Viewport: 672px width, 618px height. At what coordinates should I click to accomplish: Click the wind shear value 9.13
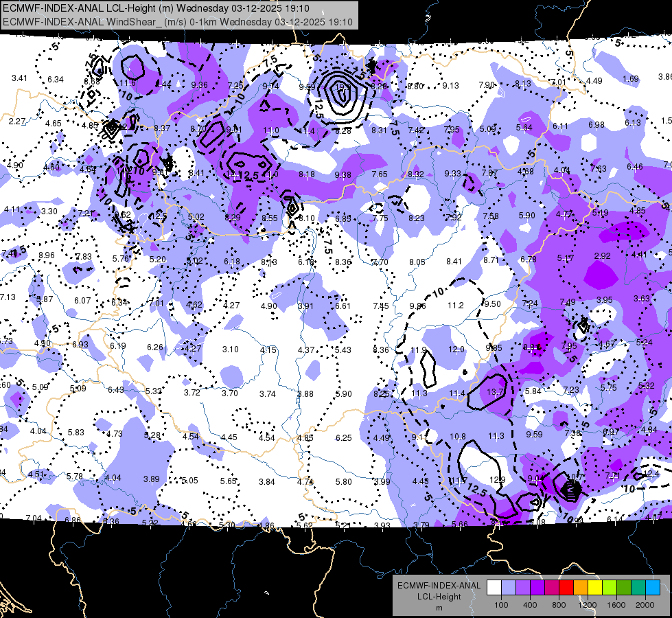[451, 86]
